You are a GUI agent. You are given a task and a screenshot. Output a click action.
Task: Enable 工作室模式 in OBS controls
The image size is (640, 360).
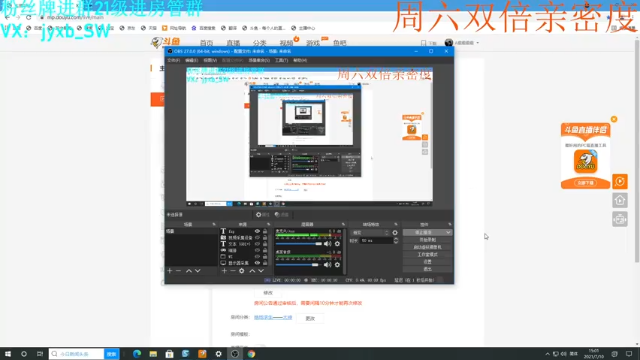427,254
